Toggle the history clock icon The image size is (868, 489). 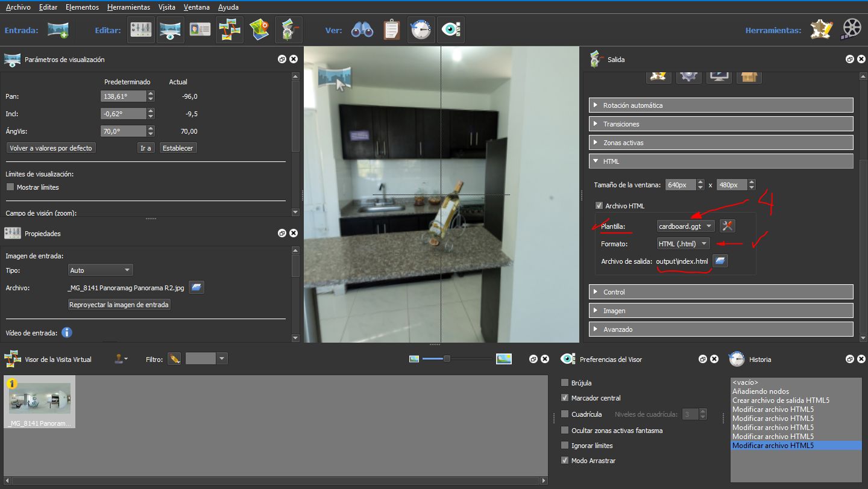point(421,30)
